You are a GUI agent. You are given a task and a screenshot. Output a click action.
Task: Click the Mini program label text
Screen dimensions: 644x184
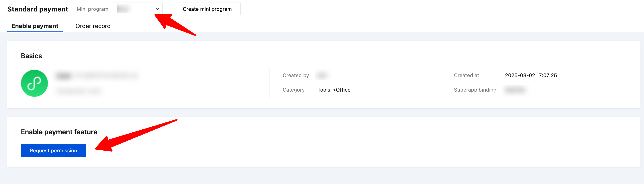(x=92, y=9)
